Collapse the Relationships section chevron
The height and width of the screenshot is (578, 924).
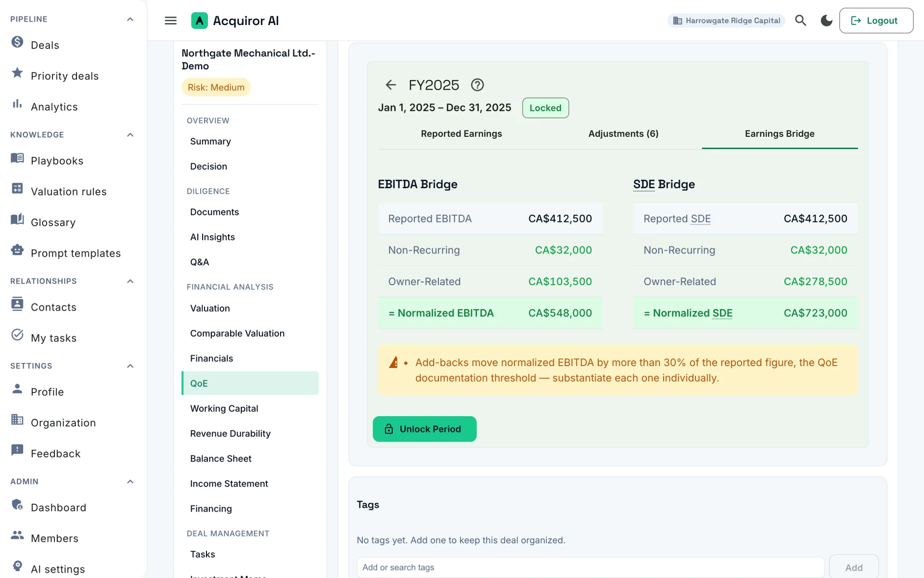pyautogui.click(x=130, y=281)
